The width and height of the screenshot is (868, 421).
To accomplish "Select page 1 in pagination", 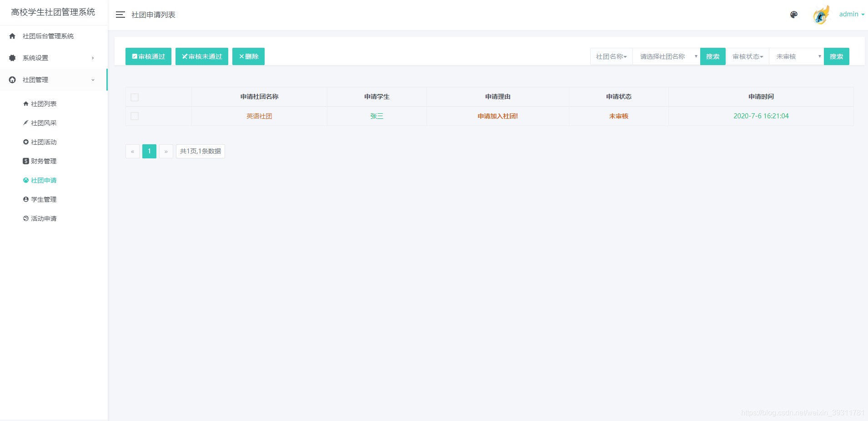I will click(149, 151).
